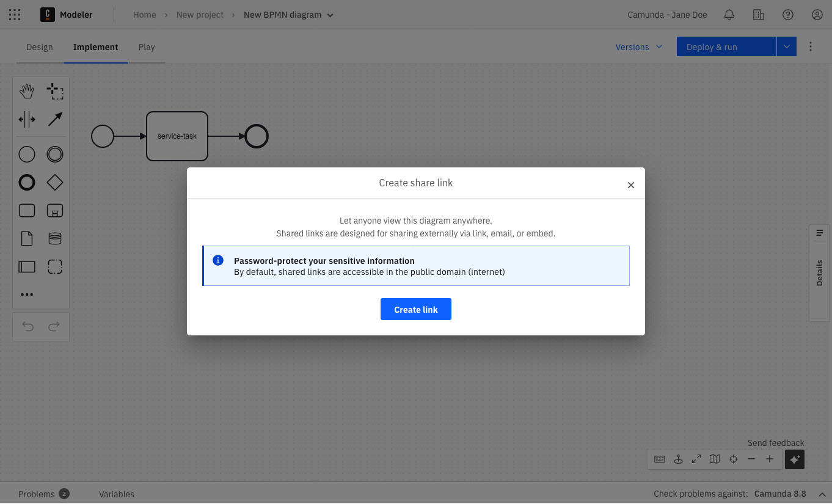Select the service-task shape on the canvas

coord(177,136)
